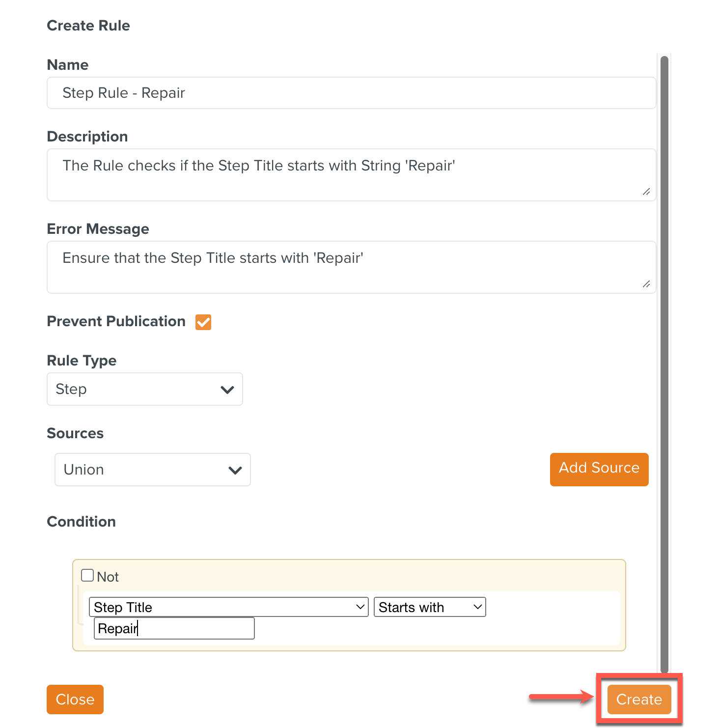Open the Starts with operator dropdown
Viewport: 718px width, 728px height.
point(429,607)
